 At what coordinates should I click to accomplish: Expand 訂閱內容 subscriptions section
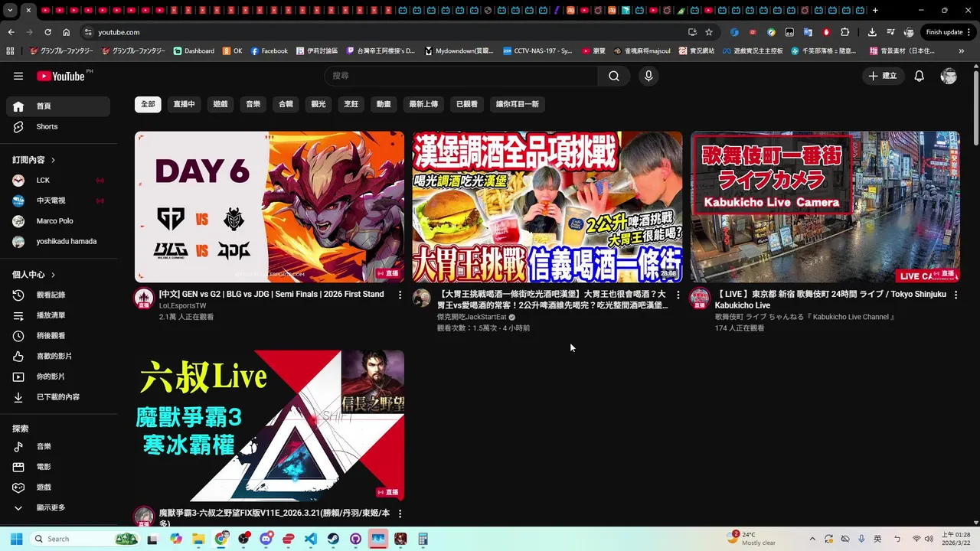click(x=34, y=160)
